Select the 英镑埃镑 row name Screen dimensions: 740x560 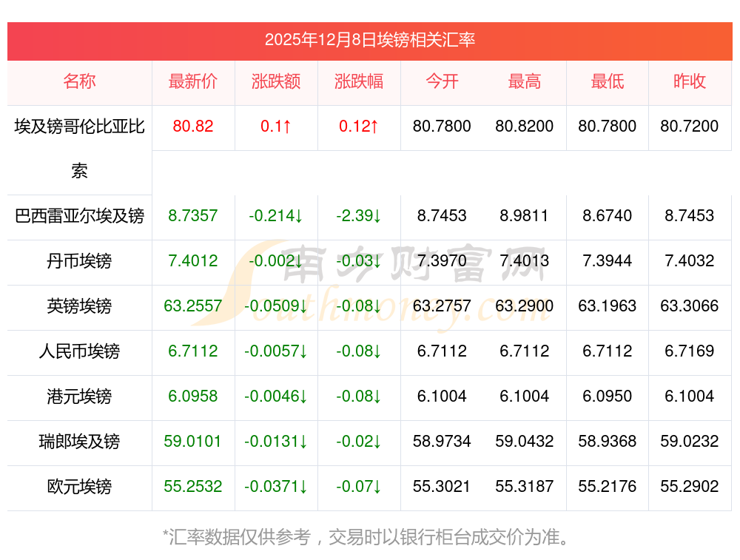coord(79,306)
